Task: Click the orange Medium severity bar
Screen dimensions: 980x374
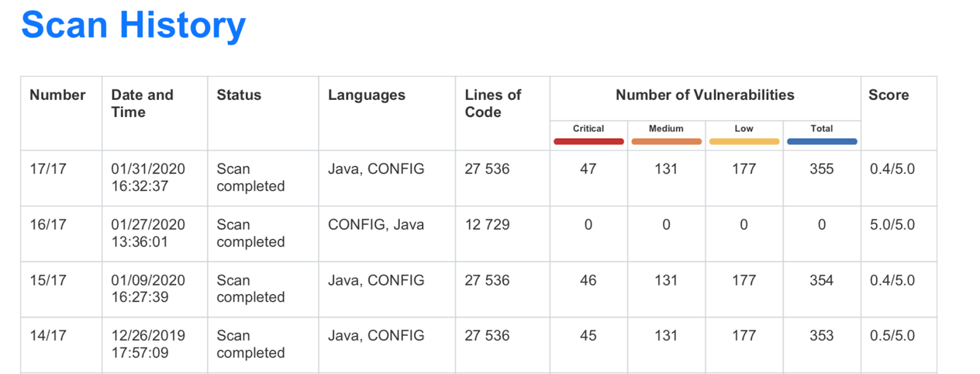Action: [x=666, y=142]
